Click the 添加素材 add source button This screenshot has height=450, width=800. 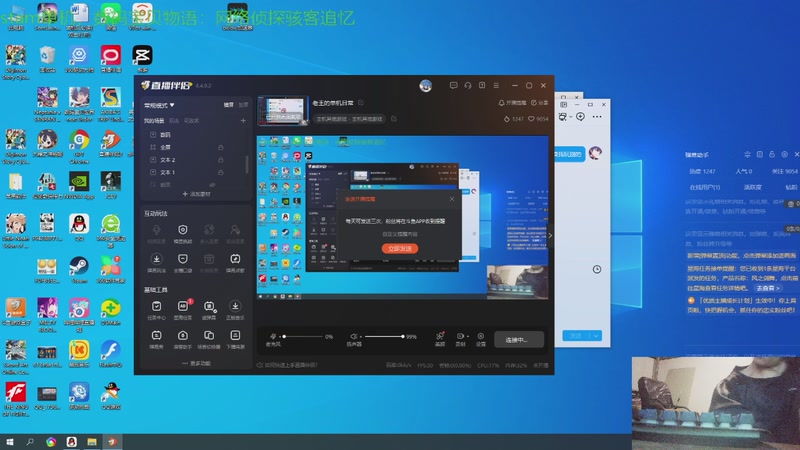point(196,194)
